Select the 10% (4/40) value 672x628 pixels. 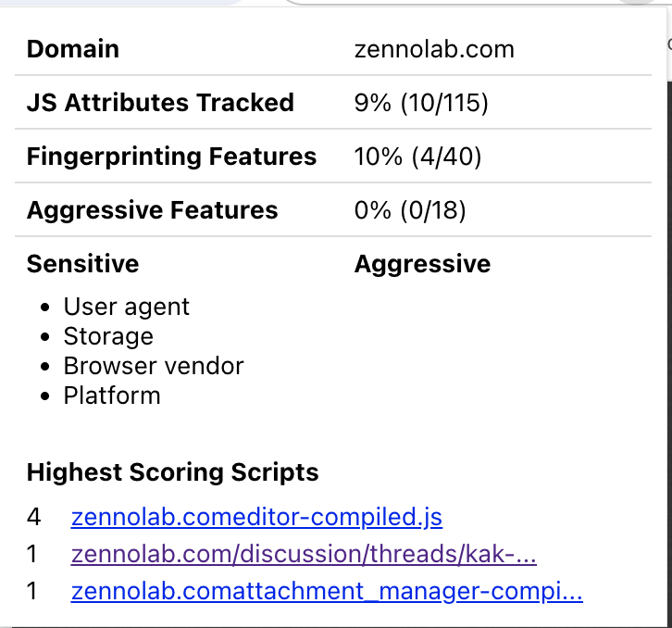pos(418,157)
